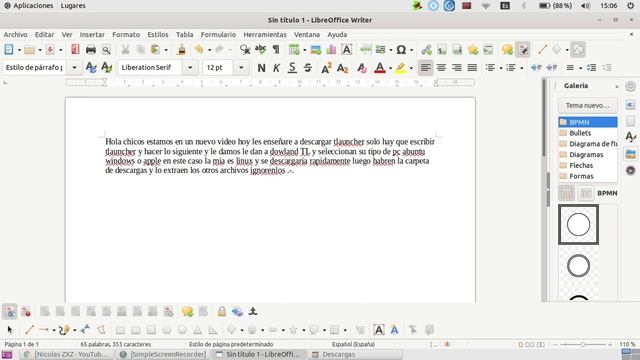
Task: Toggle Italic formatting K button
Action: (x=276, y=68)
